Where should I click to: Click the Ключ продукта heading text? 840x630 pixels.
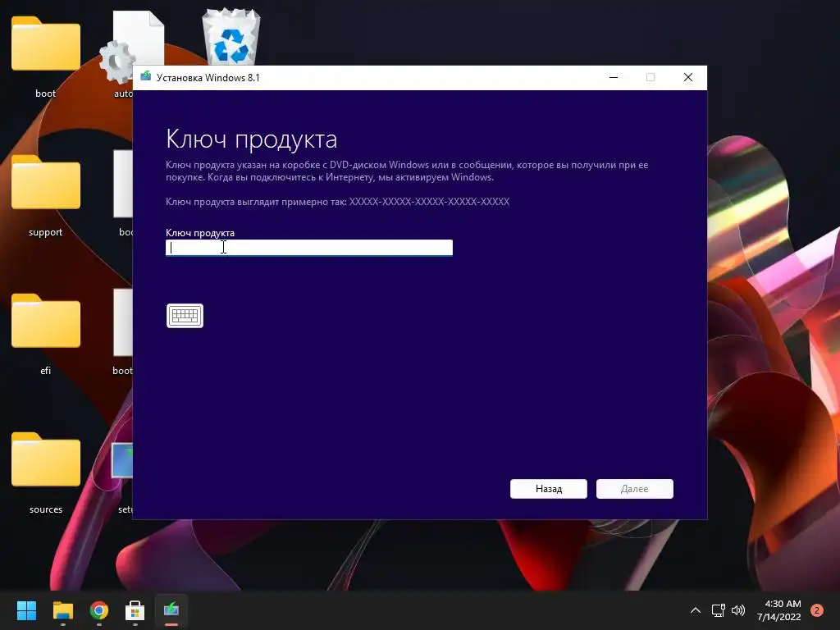[251, 139]
